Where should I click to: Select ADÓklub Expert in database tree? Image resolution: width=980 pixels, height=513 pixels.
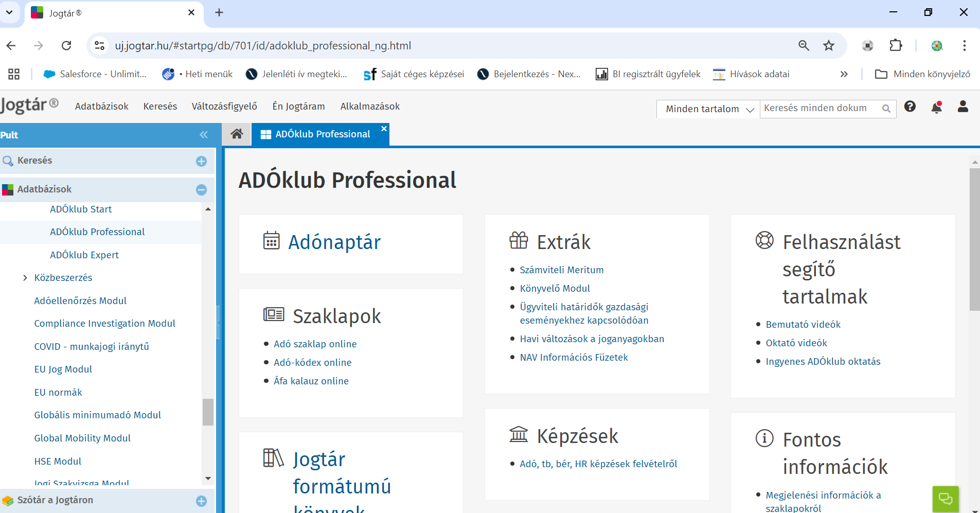coord(84,255)
